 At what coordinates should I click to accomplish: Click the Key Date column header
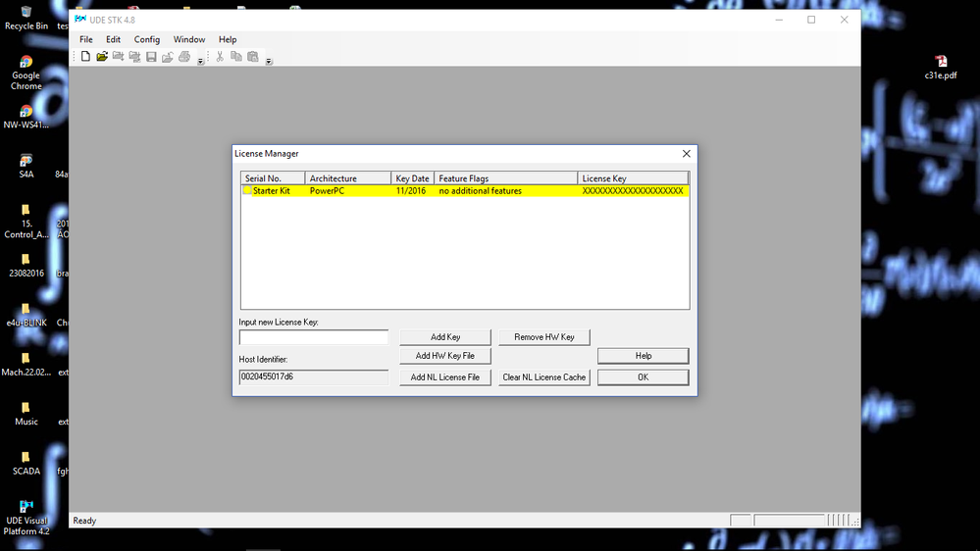click(x=412, y=178)
